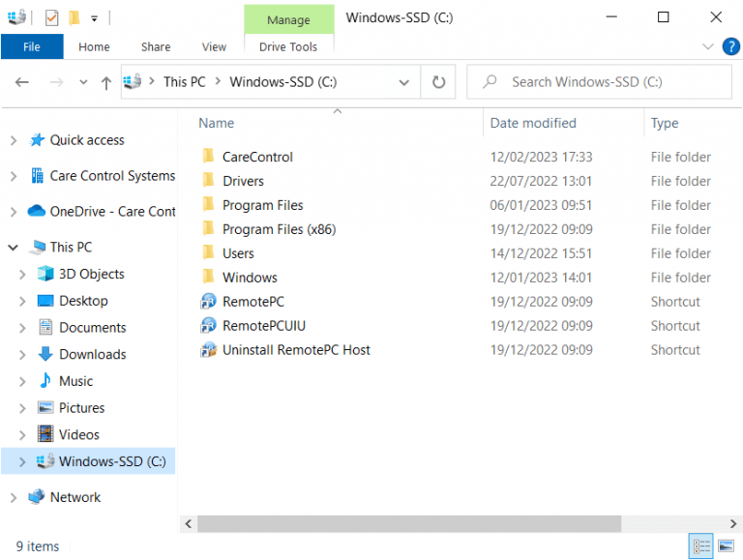Open Customize Quick Access Toolbar dropdown

(94, 18)
